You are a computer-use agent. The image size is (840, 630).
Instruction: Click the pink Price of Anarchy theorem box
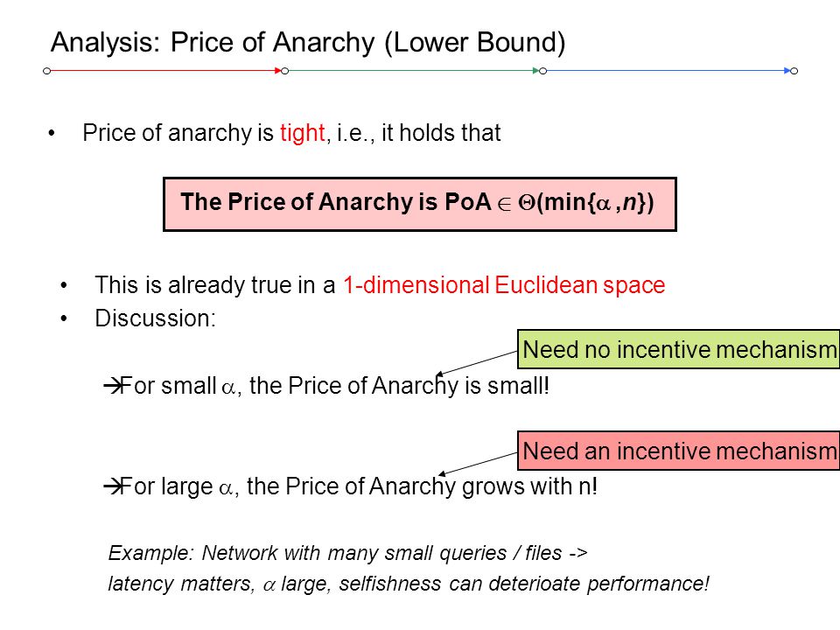(419, 204)
